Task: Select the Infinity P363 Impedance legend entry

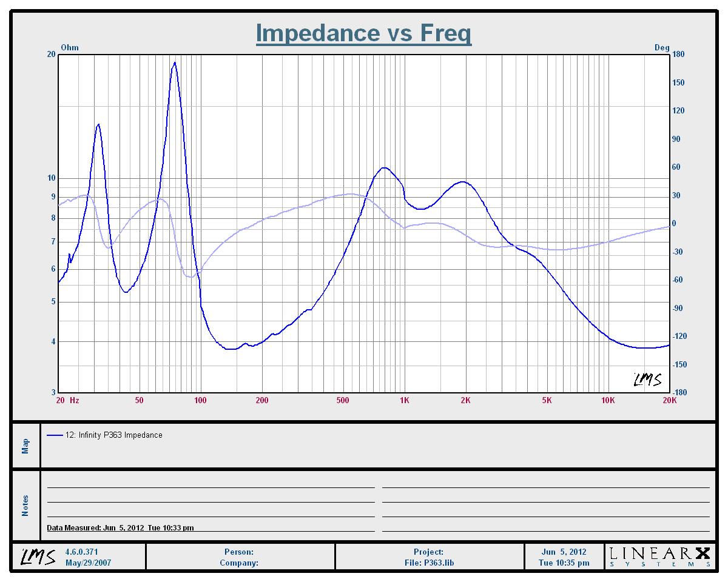Action: pyautogui.click(x=114, y=435)
